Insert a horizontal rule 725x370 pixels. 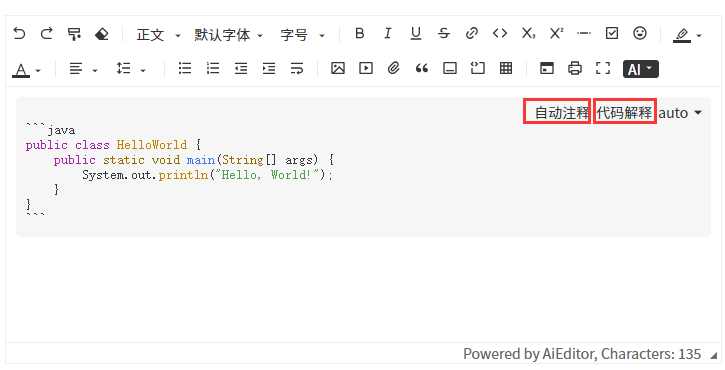coord(584,33)
